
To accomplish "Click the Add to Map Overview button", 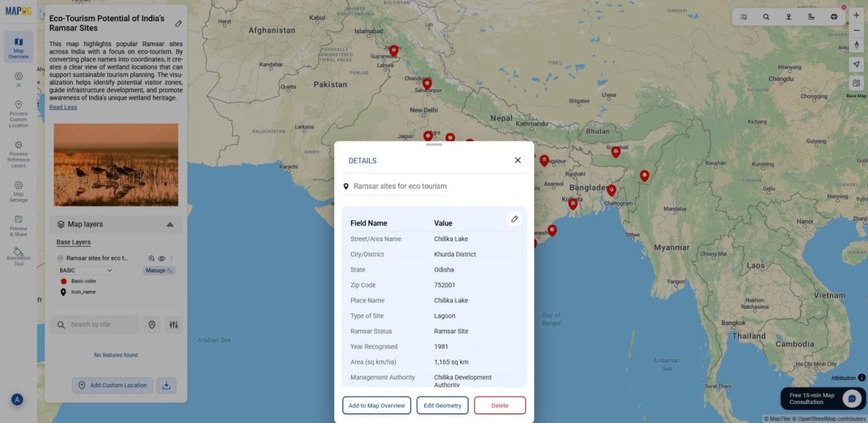I will (x=376, y=406).
